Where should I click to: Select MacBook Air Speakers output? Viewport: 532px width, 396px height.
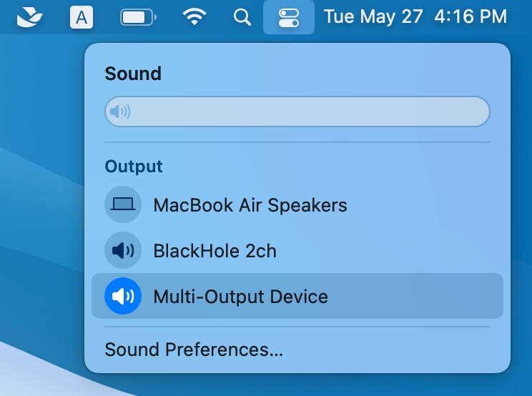(297, 204)
